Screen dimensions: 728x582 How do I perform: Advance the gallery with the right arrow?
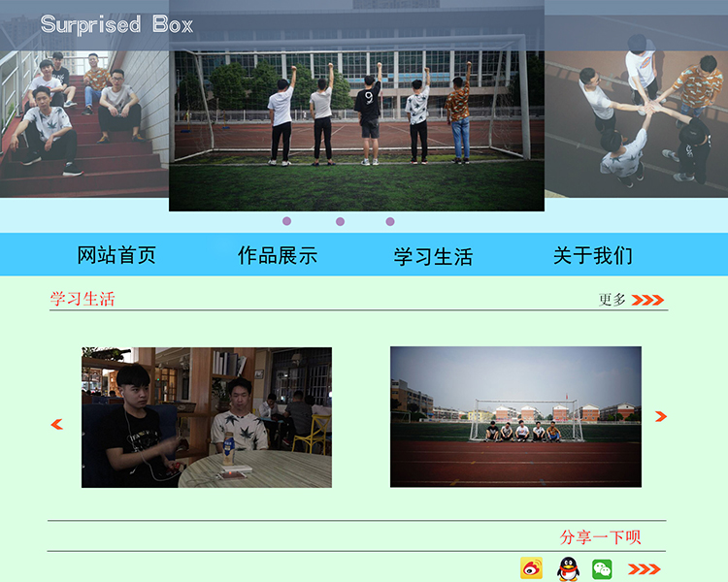(661, 416)
